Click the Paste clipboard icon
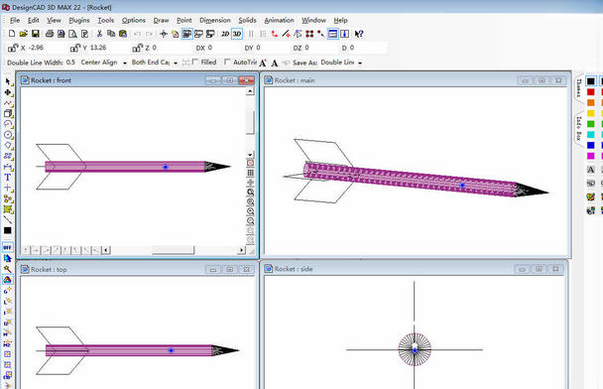The image size is (603, 389). click(x=123, y=34)
